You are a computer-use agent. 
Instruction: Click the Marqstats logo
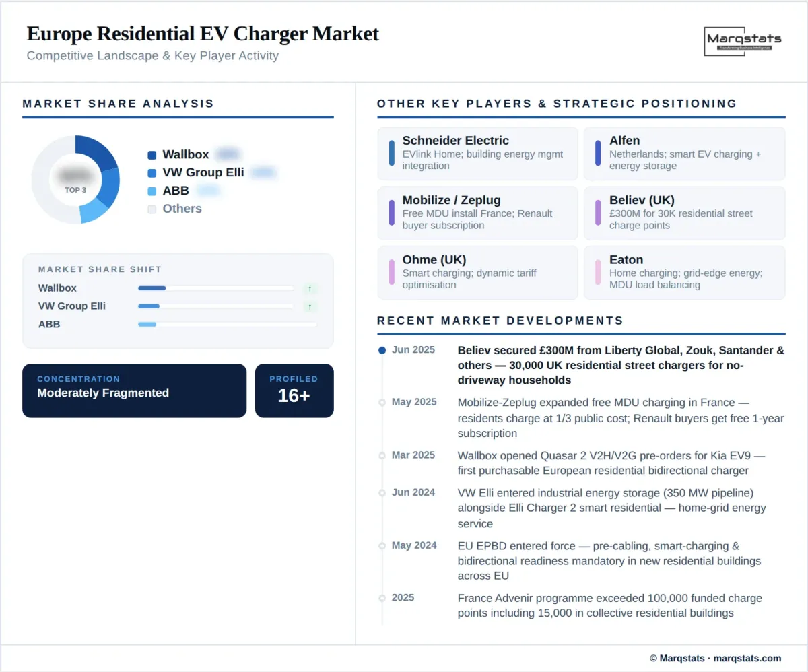[x=743, y=41]
